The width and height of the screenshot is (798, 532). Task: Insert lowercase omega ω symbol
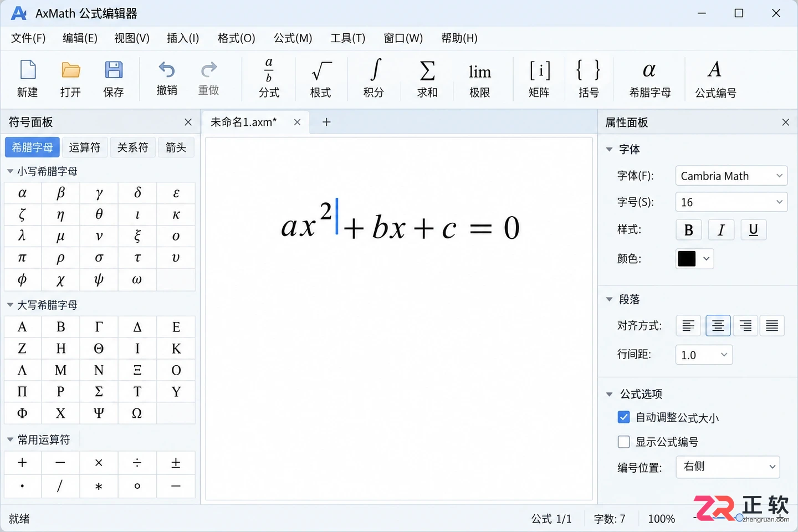pos(137,280)
